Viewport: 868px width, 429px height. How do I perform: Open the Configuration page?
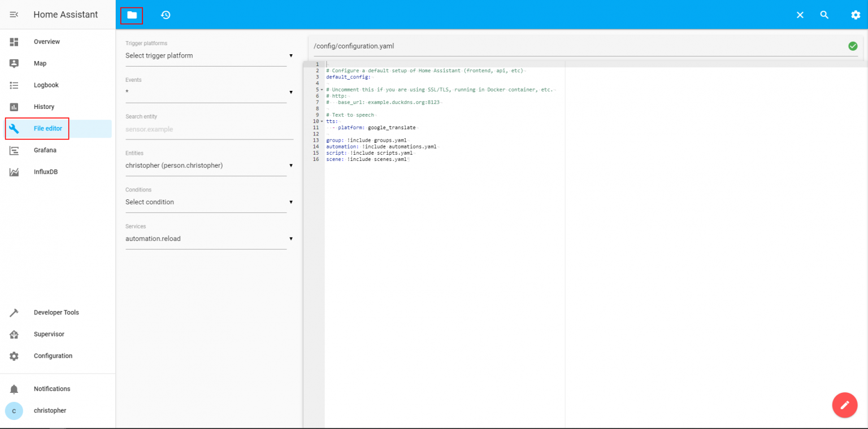point(53,356)
